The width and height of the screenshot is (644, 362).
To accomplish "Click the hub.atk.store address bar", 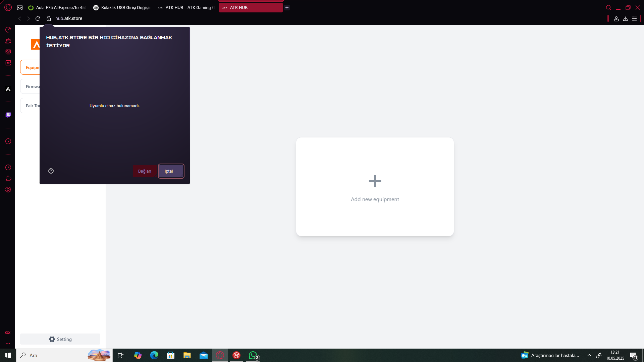I will tap(69, 18).
